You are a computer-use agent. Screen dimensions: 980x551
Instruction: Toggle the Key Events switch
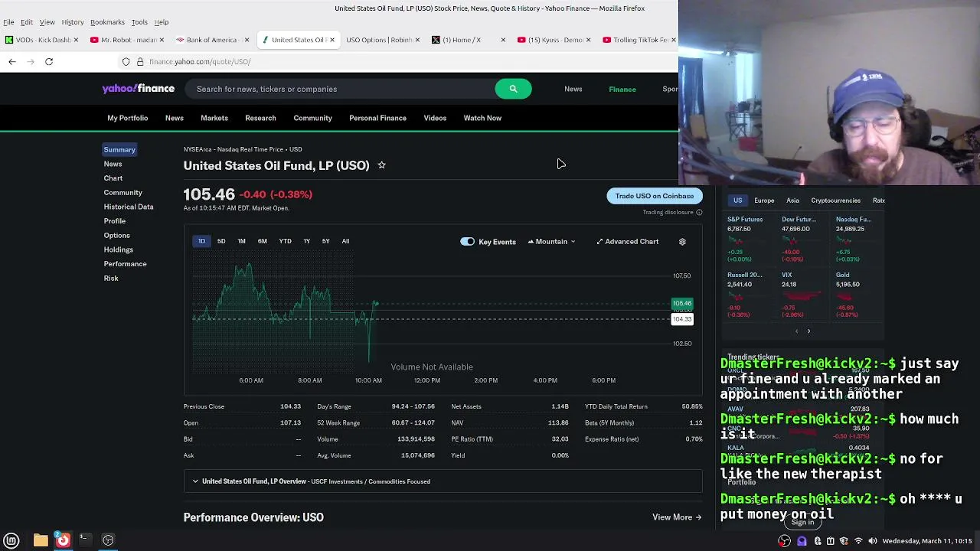(467, 242)
